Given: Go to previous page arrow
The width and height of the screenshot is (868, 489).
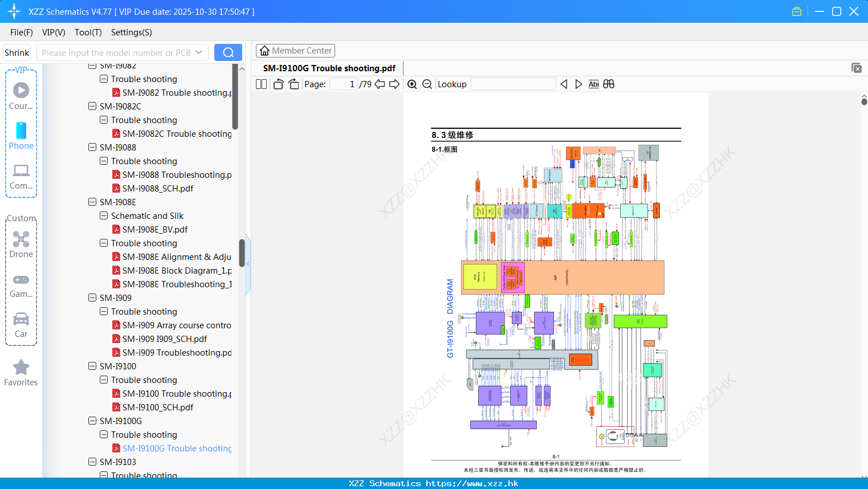Looking at the screenshot, I should point(380,84).
